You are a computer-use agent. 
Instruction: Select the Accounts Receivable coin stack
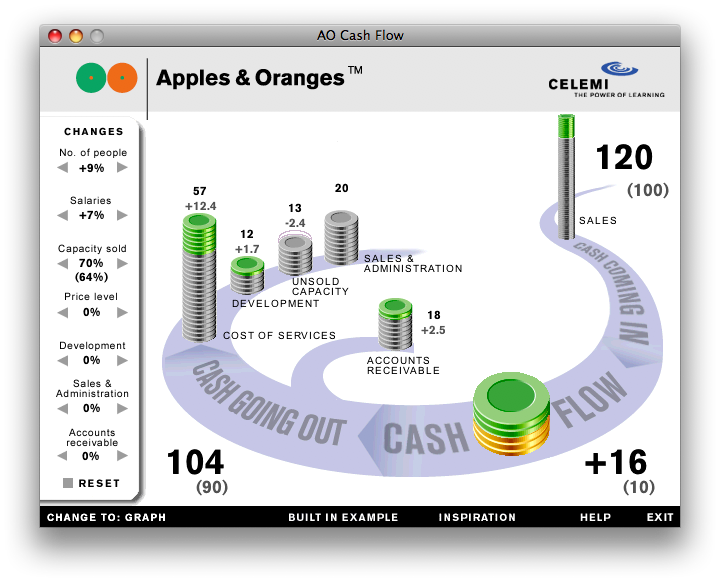point(395,324)
